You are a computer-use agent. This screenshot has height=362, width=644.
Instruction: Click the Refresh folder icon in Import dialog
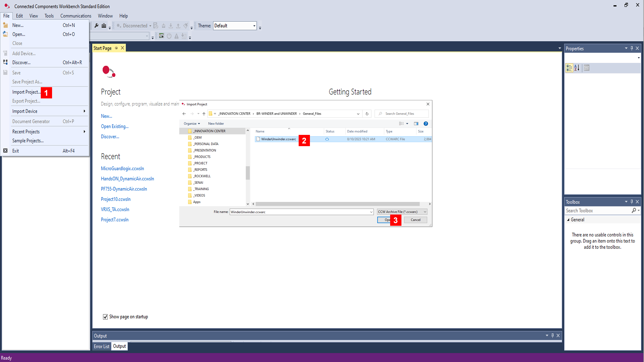click(367, 114)
